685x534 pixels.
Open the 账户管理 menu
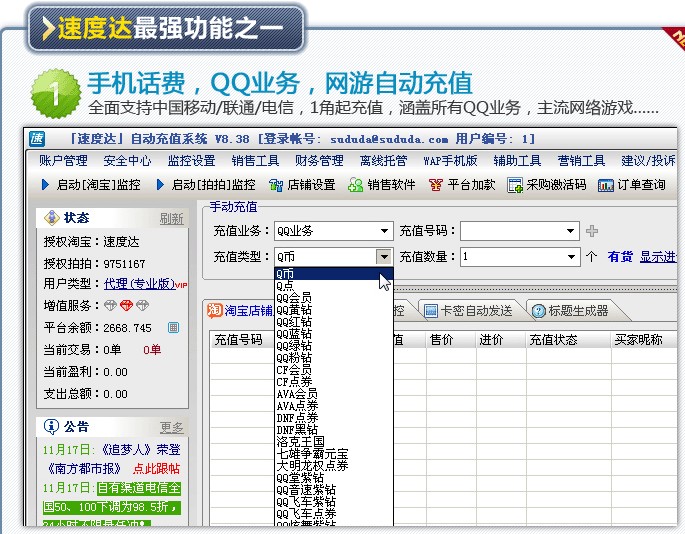(x=63, y=161)
